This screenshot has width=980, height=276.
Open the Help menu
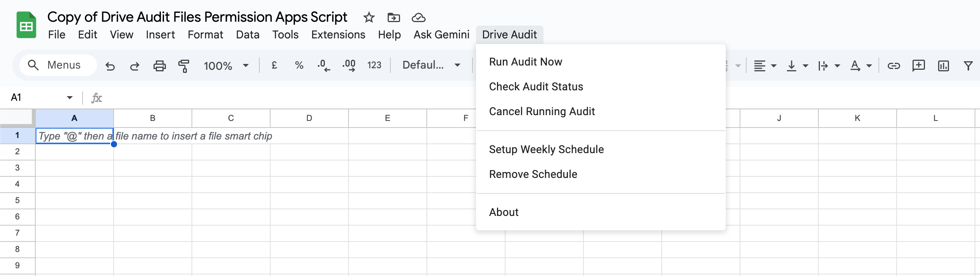click(389, 34)
